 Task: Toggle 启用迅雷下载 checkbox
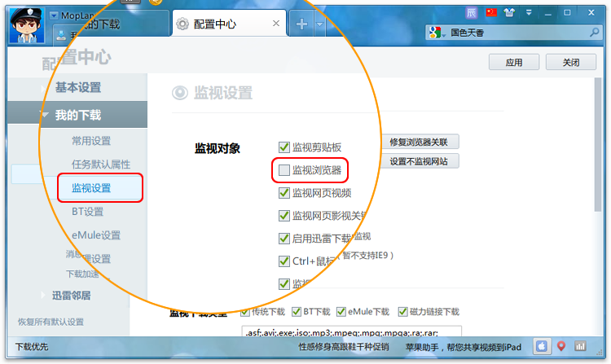pos(284,239)
